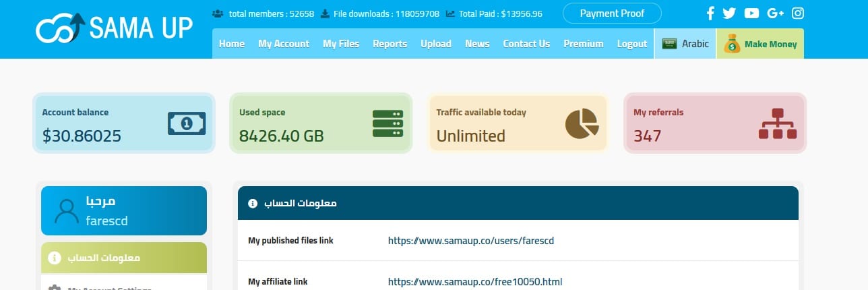Click the server stack icon in Used space
Viewport: 868px width, 290px height.
tap(387, 124)
